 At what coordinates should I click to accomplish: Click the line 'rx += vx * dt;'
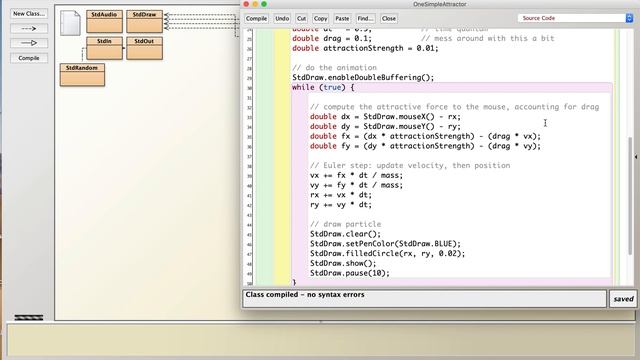341,195
